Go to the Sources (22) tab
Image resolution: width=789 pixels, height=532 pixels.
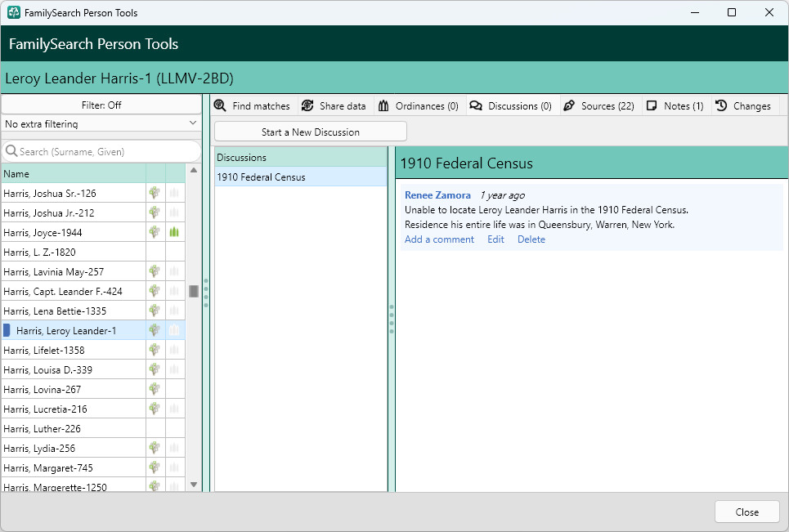click(x=599, y=105)
